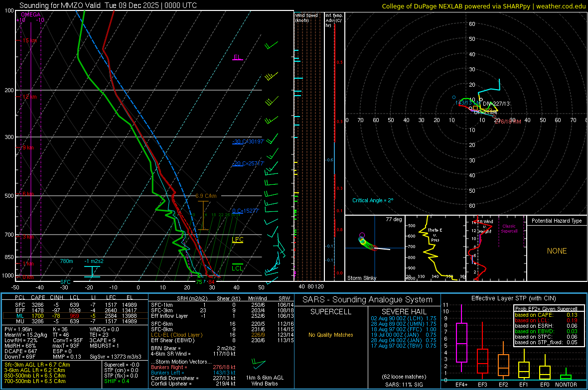Screen dimensions: 588x390
Task: Click the red 'based on LCL: 0.19' line
Action: (x=546, y=320)
